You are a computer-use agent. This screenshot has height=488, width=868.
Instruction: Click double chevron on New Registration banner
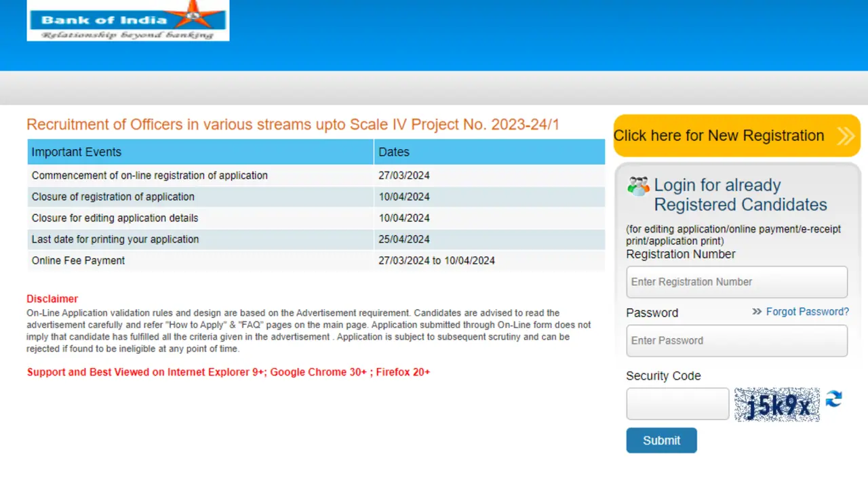coord(846,136)
